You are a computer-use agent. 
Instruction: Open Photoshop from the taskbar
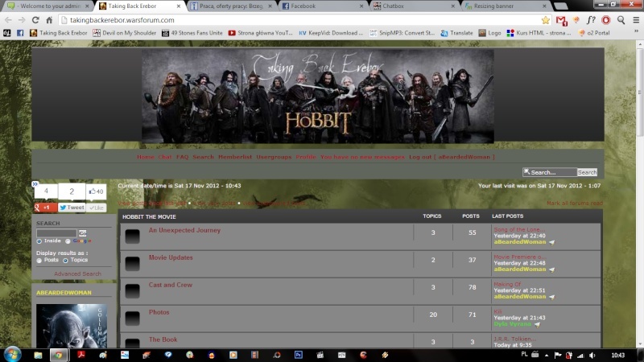(298, 355)
